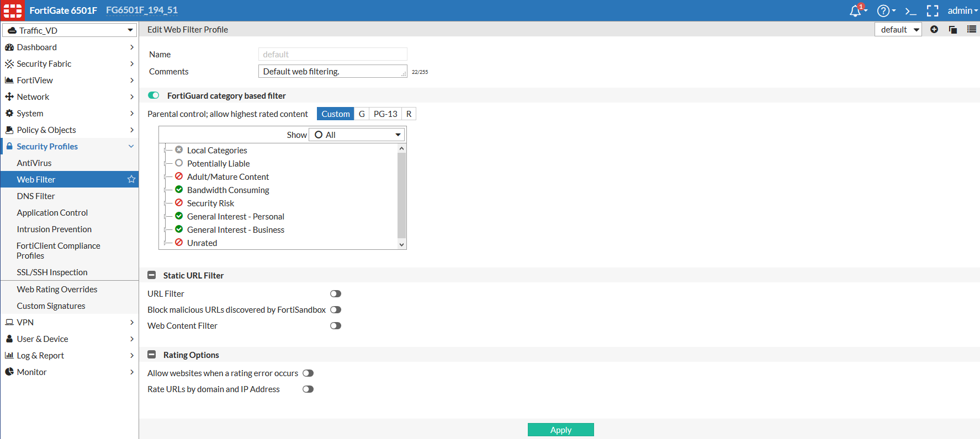Click the Security Risk block icon
This screenshot has height=439, width=980.
pos(179,203)
